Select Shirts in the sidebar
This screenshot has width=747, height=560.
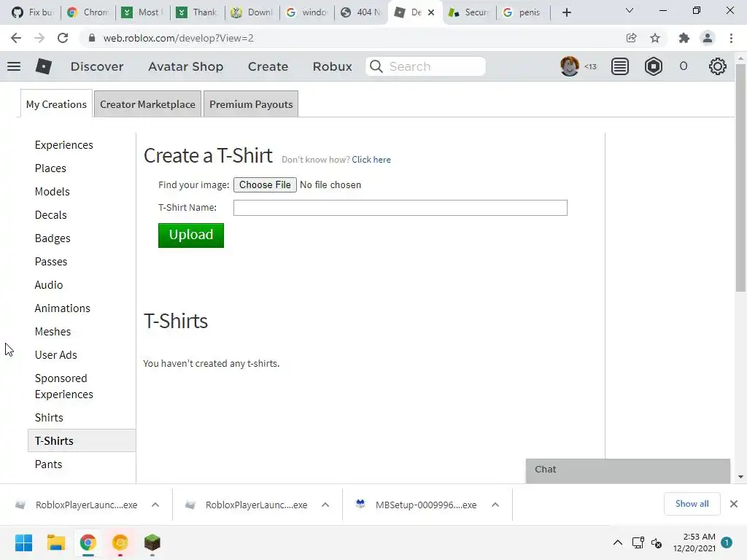point(49,418)
